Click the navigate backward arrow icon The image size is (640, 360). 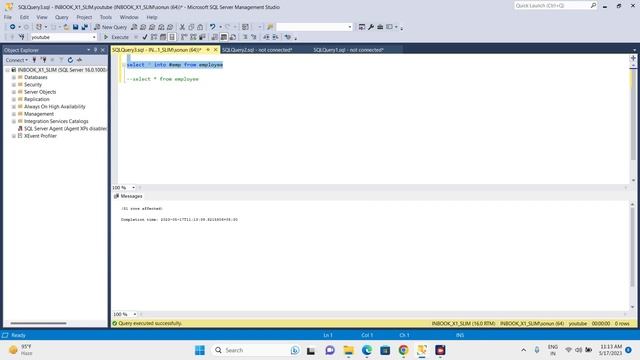click(x=13, y=27)
